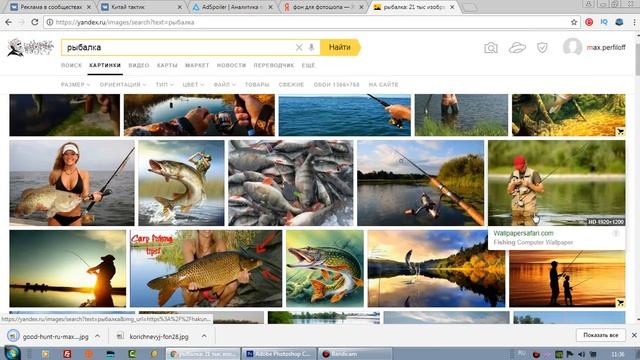
Task: Open the Новости tab
Action: (231, 65)
